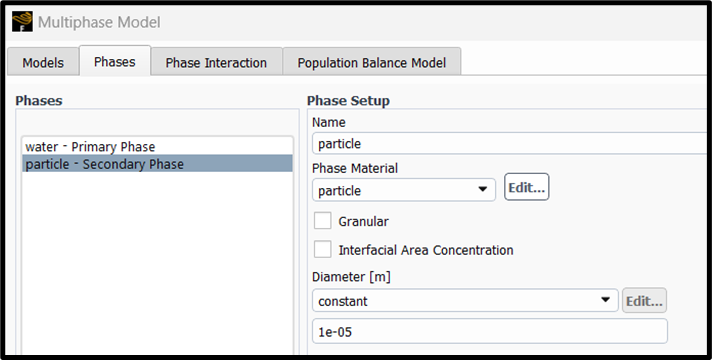Click the Diameter value field 1e-05
Image resolution: width=712 pixels, height=360 pixels.
(x=490, y=331)
